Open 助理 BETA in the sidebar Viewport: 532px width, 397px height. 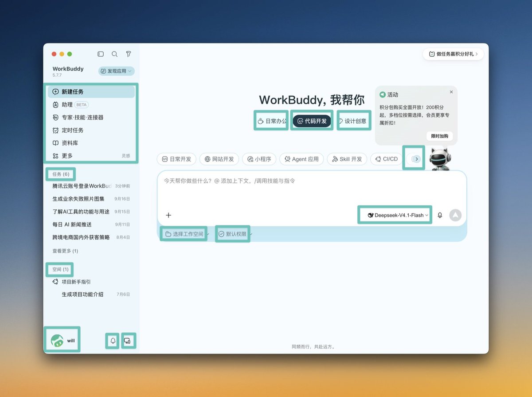coord(91,105)
